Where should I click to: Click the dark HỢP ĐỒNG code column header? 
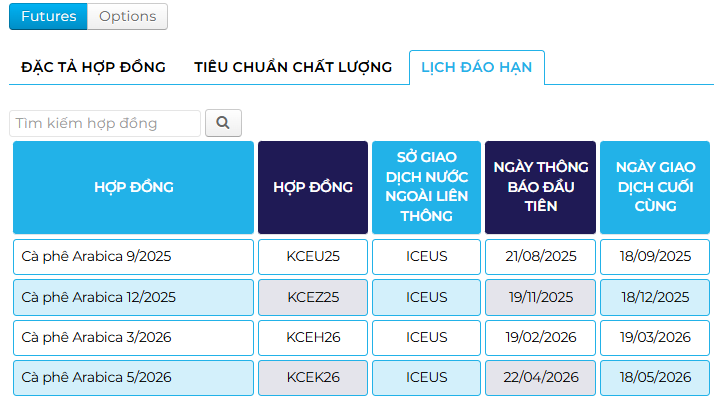pos(313,187)
